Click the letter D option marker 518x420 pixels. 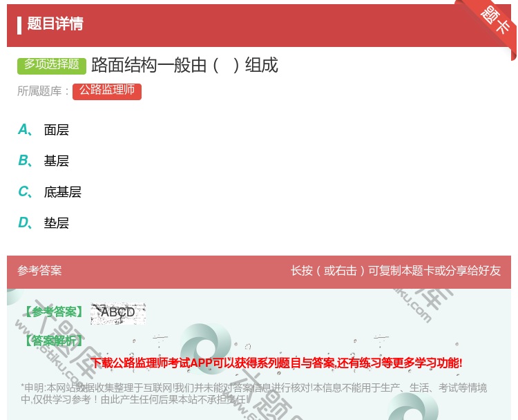click(x=25, y=222)
